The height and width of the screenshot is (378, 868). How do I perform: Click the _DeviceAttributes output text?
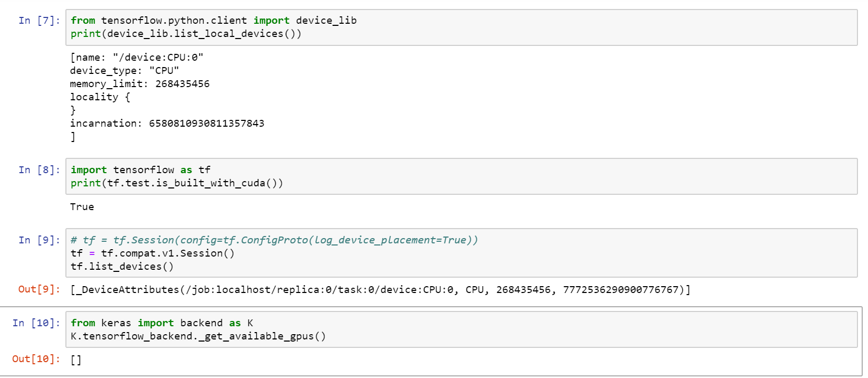coord(380,290)
